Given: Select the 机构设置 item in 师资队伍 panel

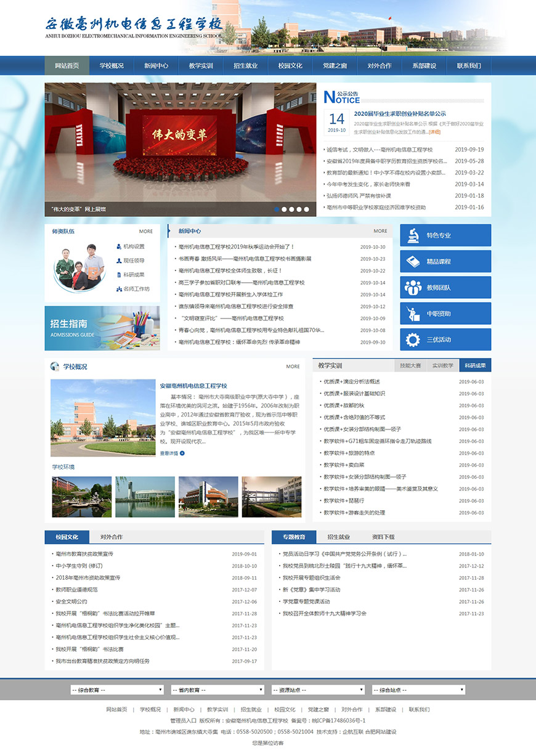Looking at the screenshot, I should tap(132, 248).
